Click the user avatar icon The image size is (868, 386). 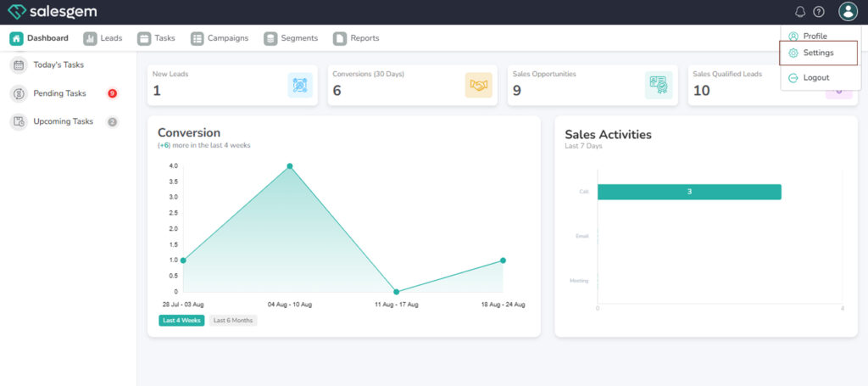[x=848, y=11]
